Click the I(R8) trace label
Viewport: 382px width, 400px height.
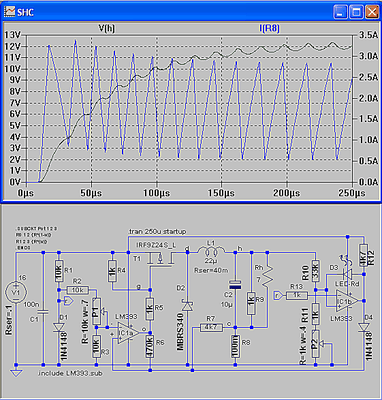(x=269, y=29)
